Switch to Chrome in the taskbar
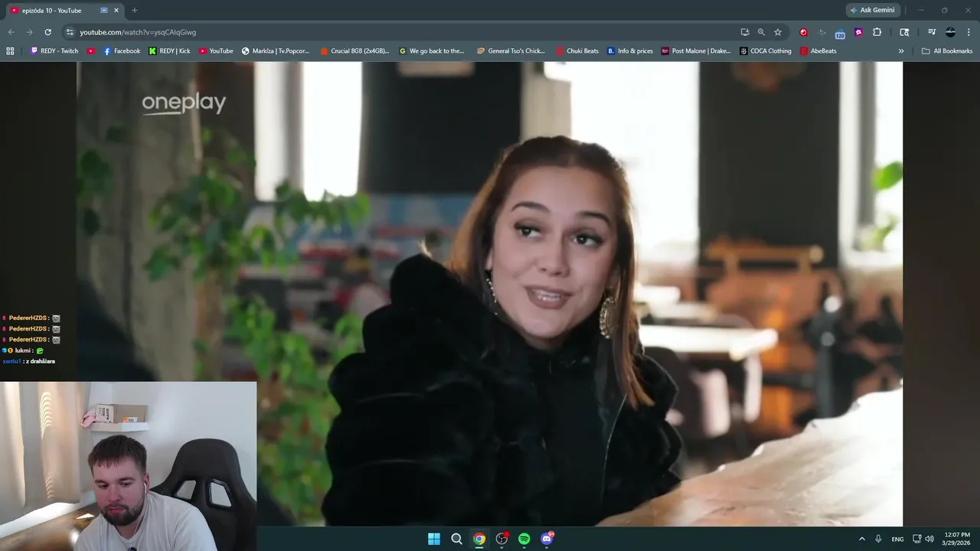 tap(479, 539)
